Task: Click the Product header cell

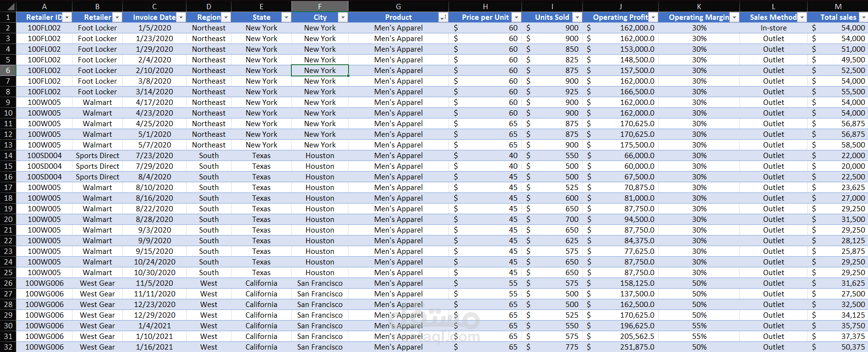Action: coord(399,17)
